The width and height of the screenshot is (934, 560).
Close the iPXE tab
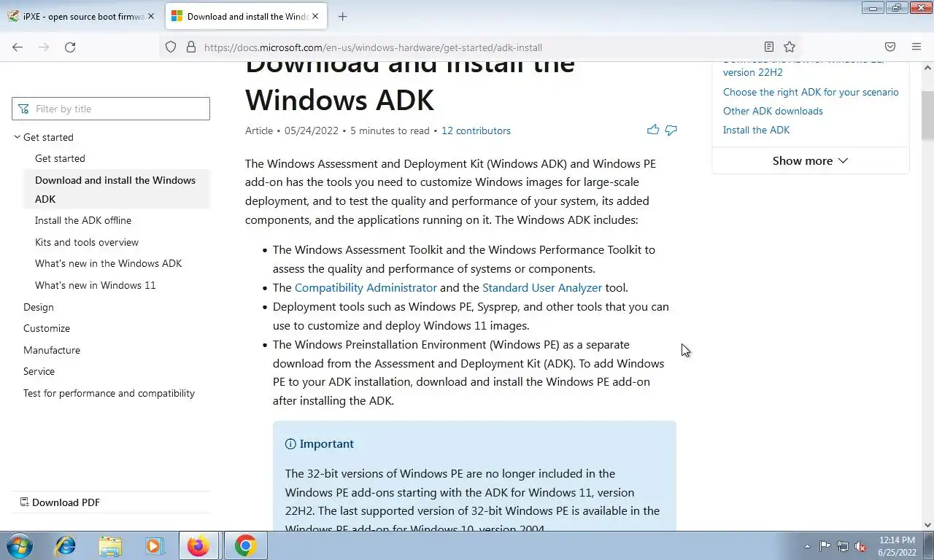point(151,16)
